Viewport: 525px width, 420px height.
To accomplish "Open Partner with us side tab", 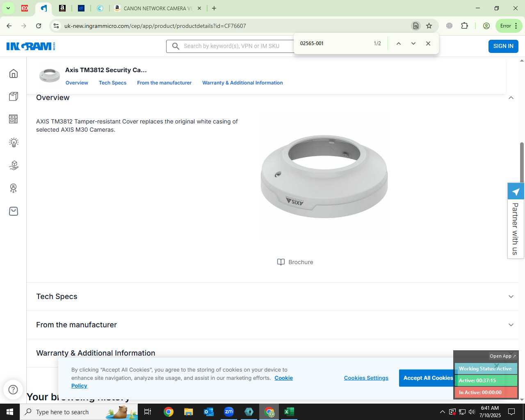I will [x=516, y=221].
